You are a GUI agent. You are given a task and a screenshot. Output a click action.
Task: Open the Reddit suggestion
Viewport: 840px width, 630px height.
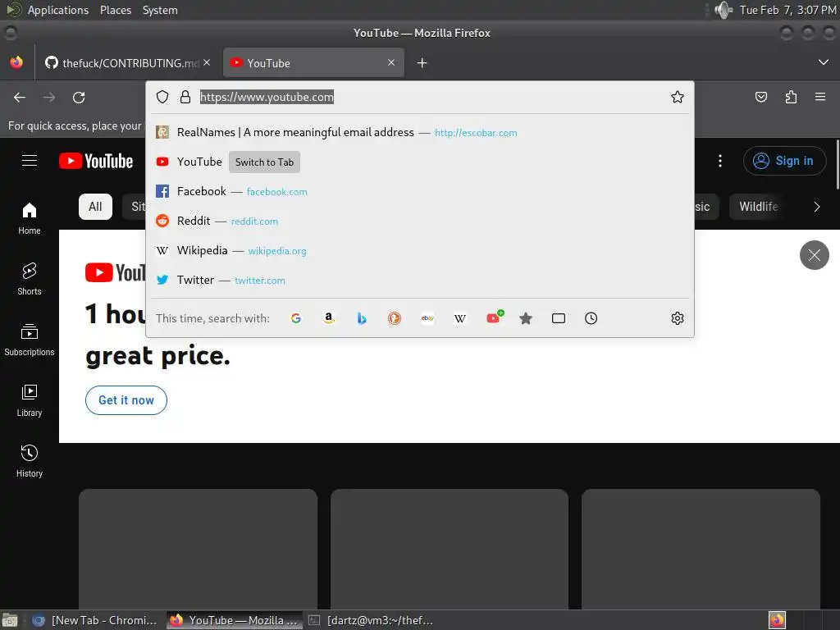click(x=420, y=221)
